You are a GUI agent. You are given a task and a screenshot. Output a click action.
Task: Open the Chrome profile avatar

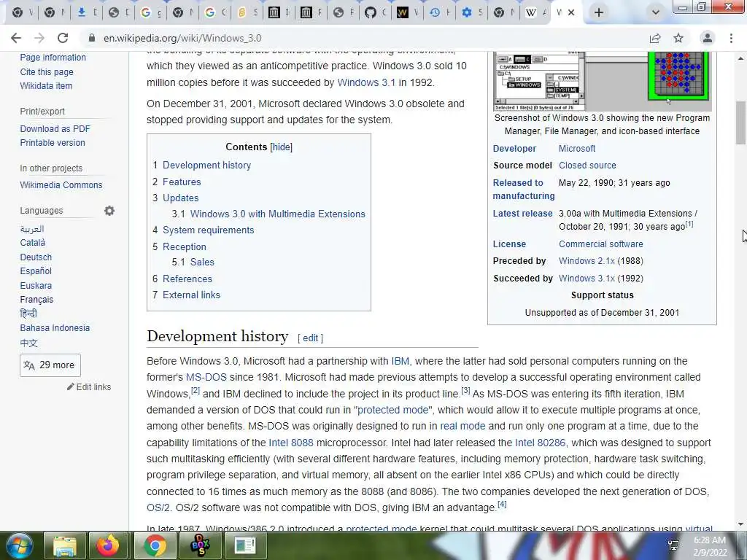pos(708,38)
